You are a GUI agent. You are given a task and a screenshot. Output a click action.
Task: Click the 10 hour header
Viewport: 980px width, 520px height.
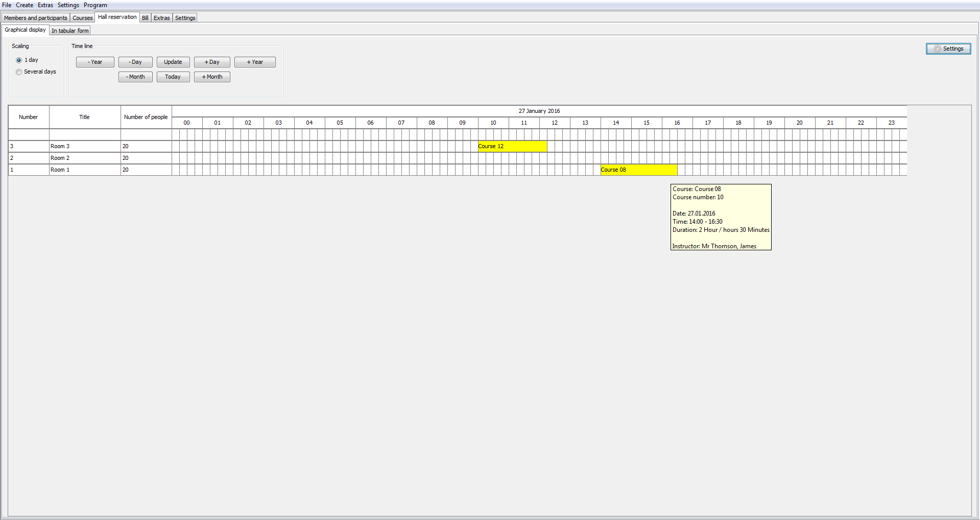click(x=493, y=123)
